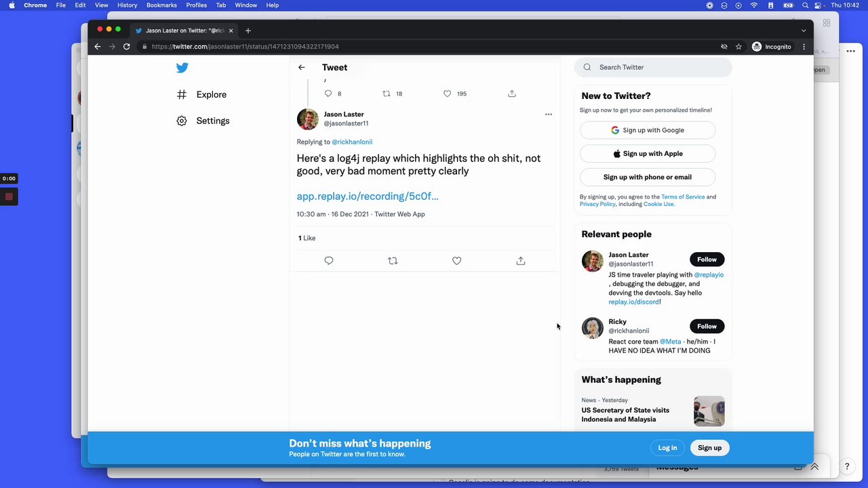This screenshot has height=488, width=868.
Task: Click Sign up with Google
Action: click(648, 130)
